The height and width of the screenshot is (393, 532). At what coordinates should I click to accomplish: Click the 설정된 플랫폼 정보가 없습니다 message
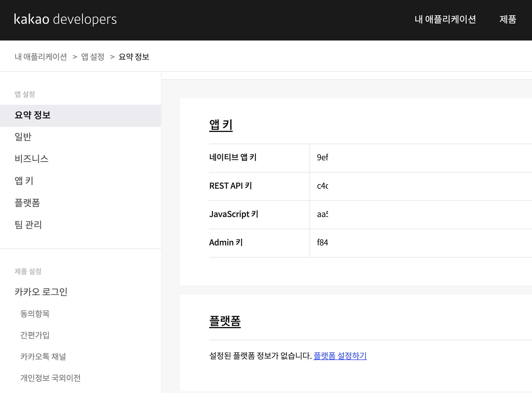(x=260, y=356)
